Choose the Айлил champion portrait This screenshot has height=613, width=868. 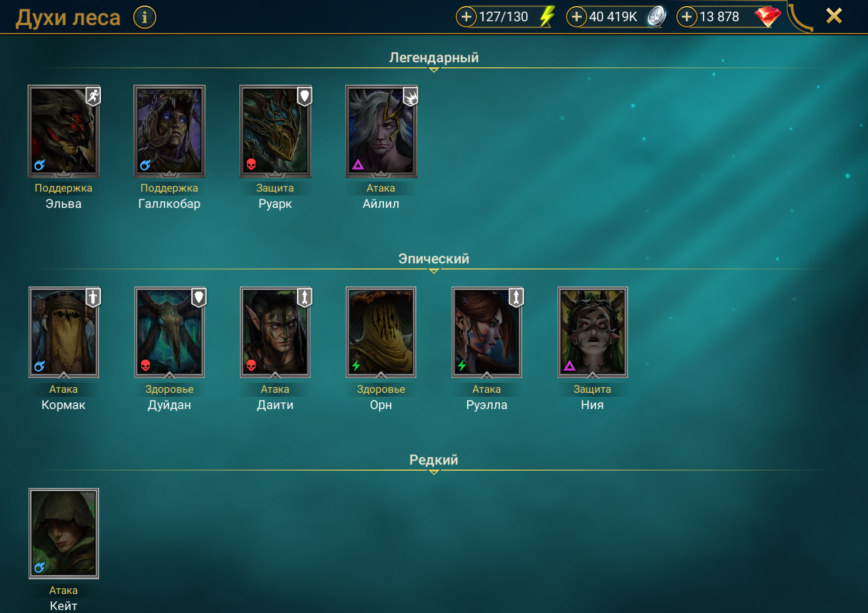381,131
